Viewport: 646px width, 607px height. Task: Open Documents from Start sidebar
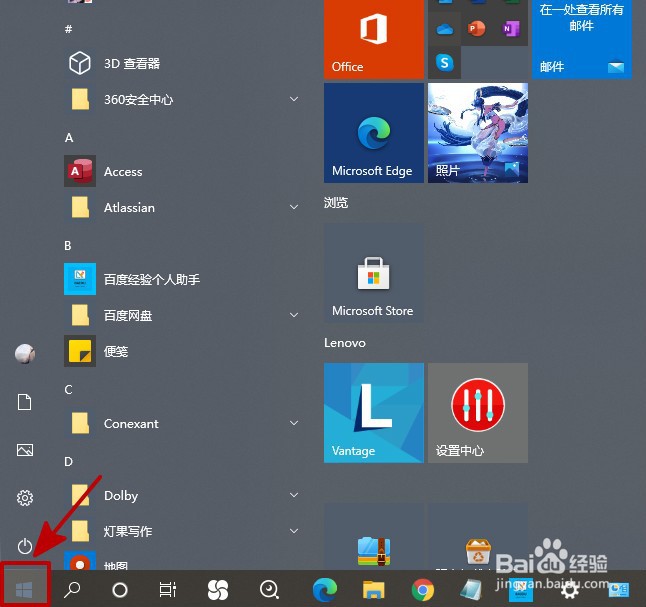(25, 402)
